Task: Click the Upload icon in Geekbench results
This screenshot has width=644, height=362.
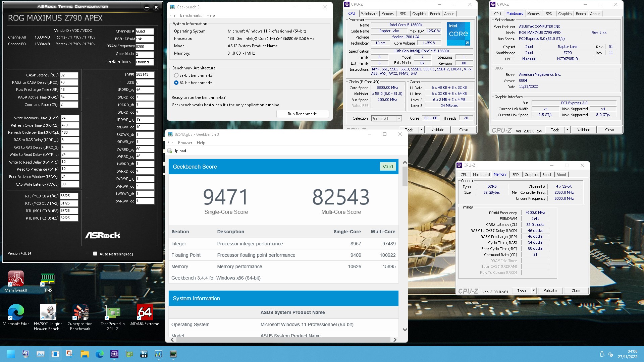Action: 170,151
